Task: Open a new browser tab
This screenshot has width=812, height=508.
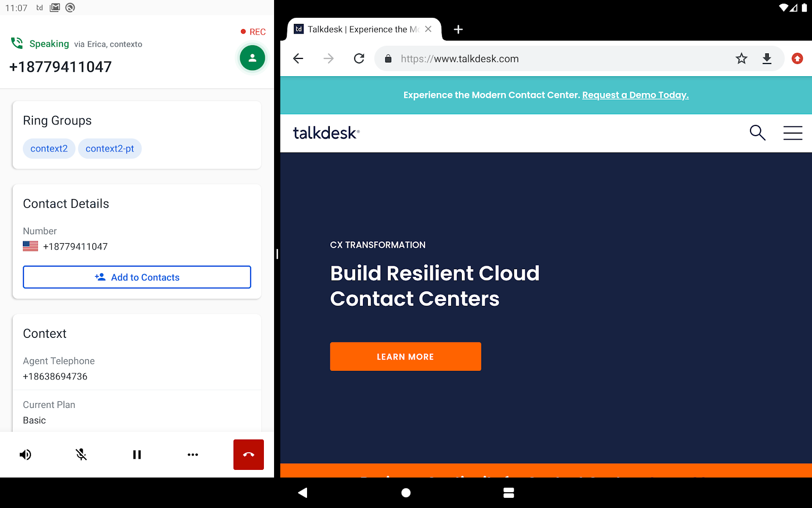Action: point(458,29)
